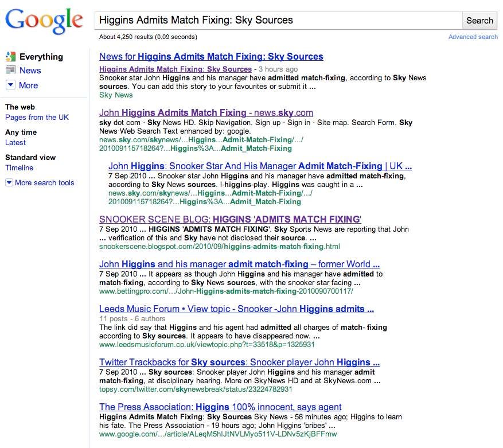Filter by Pages from the UK
Image resolution: width=503 pixels, height=448 pixels.
tap(37, 118)
